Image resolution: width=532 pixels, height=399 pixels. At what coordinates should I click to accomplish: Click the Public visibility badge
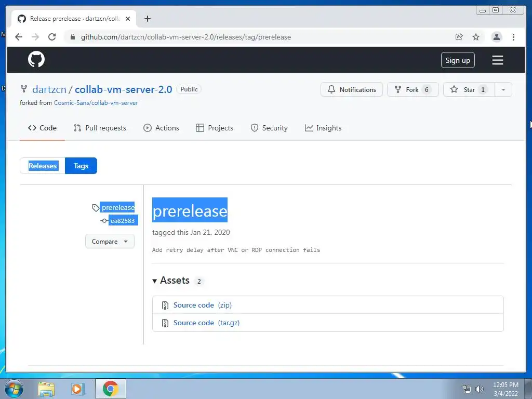pos(189,89)
